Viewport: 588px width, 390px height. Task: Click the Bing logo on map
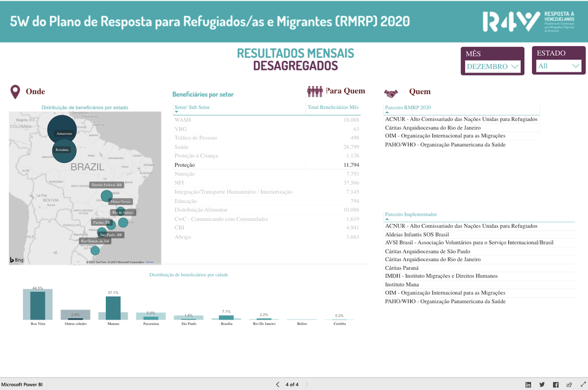click(x=17, y=260)
